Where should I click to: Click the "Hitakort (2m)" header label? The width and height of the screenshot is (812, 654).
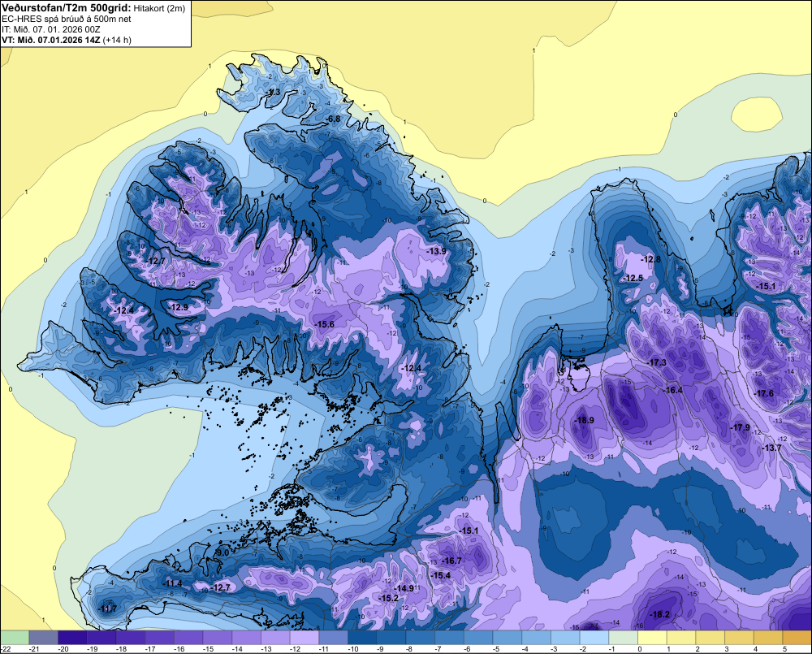pos(159,8)
